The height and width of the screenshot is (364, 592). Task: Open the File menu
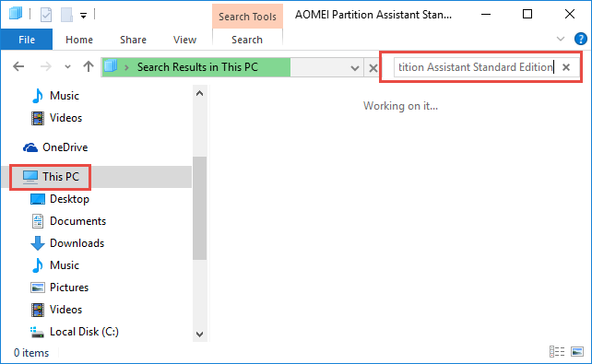coord(27,40)
